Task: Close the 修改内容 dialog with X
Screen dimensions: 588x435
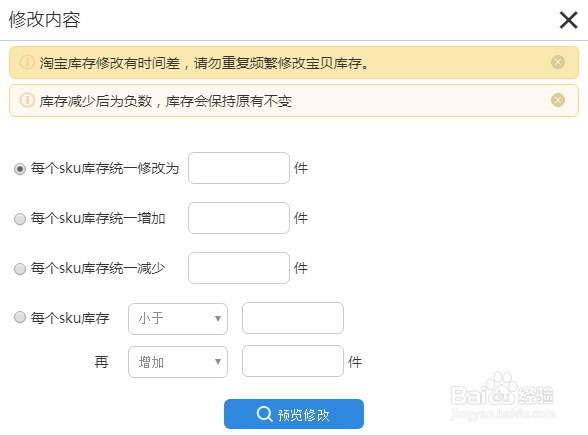Action: click(x=568, y=20)
